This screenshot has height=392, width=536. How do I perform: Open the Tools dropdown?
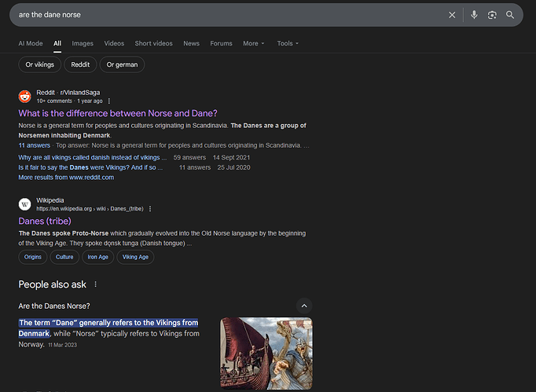point(288,43)
